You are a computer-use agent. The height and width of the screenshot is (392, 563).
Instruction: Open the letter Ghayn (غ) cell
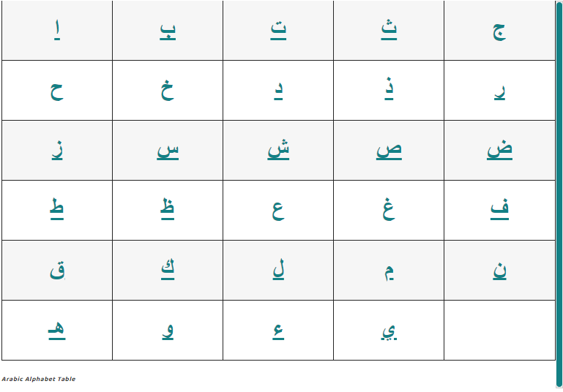pos(389,210)
